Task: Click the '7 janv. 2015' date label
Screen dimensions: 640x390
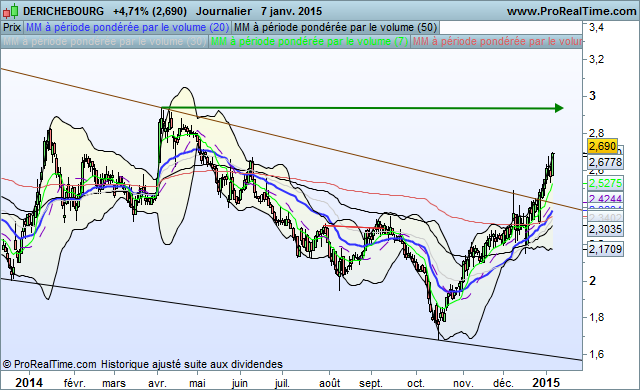Action: click(x=291, y=11)
